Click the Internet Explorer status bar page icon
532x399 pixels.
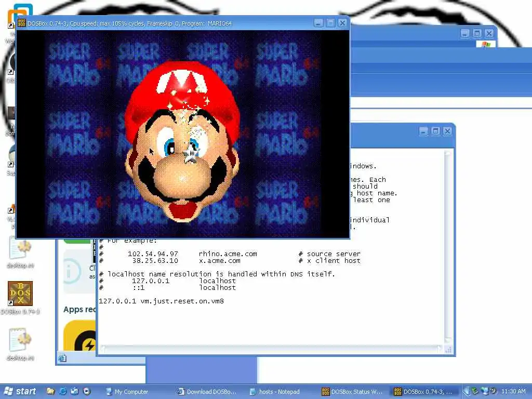tap(62, 358)
